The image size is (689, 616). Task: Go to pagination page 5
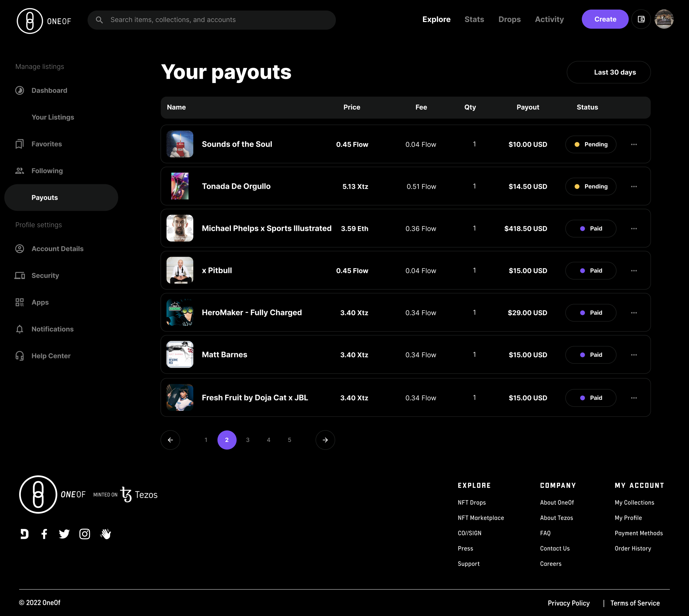pos(289,440)
